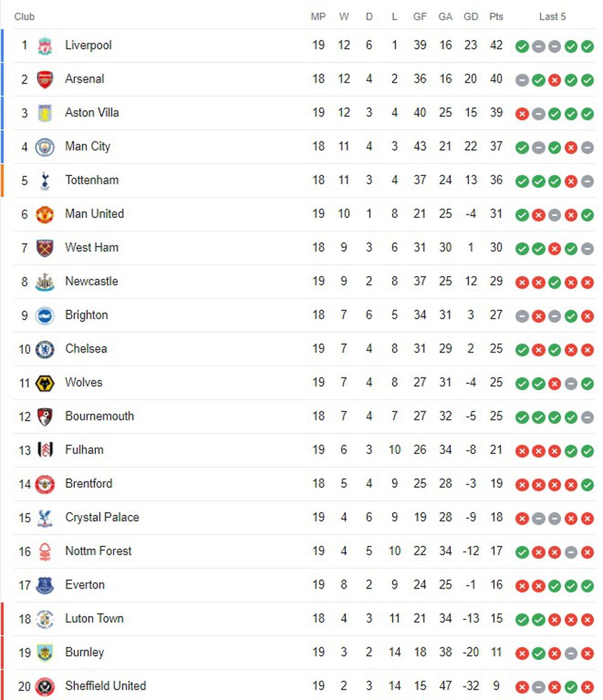Sort by the GD column header

pyautogui.click(x=470, y=16)
